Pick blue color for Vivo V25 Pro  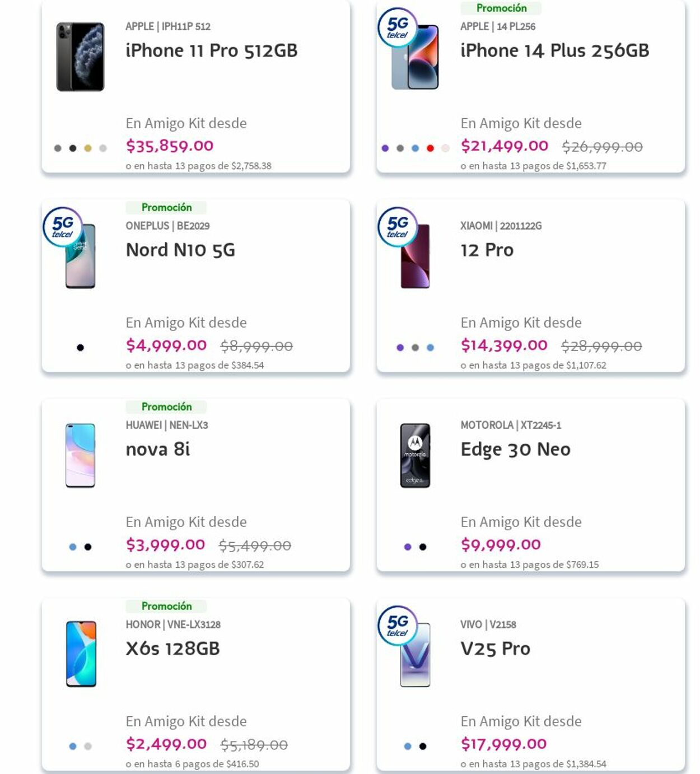(x=408, y=747)
